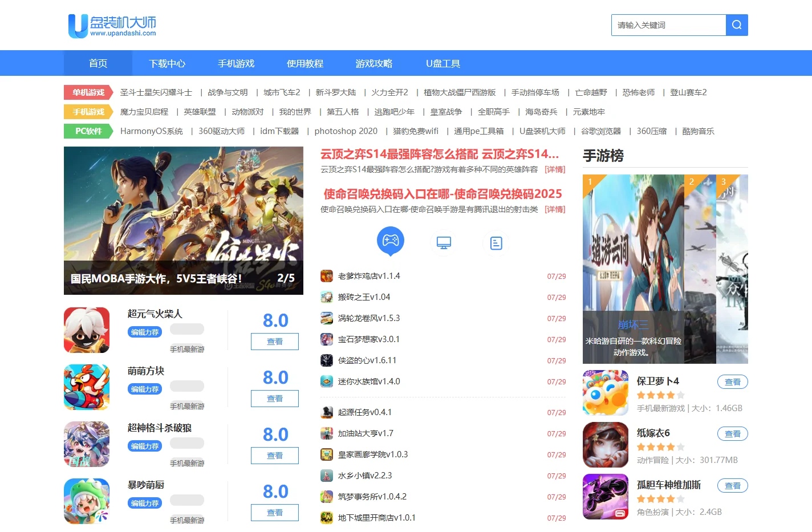The height and width of the screenshot is (532, 812).
Task: Open 游戏攻略 navigation tab
Action: (374, 63)
